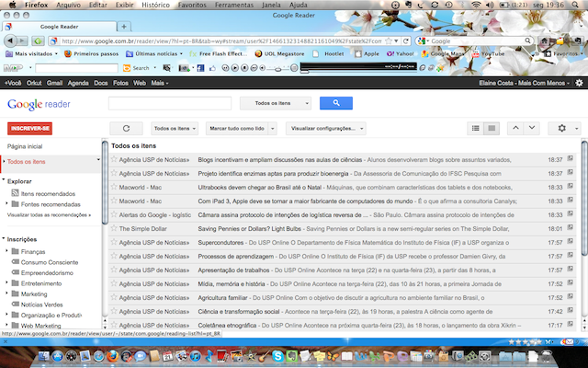Go to previous item with up arrow

tap(515, 128)
